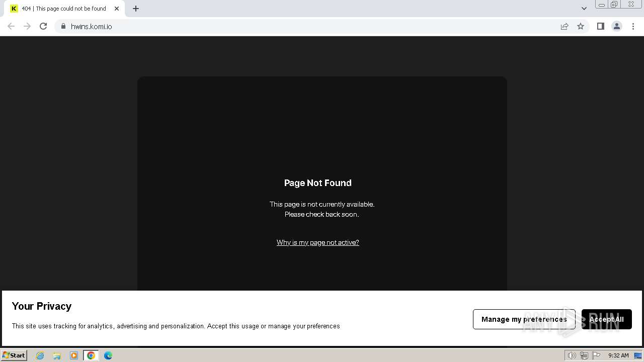Select the 404 This page could not be found tab
The width and height of the screenshot is (644, 362).
tap(65, 9)
